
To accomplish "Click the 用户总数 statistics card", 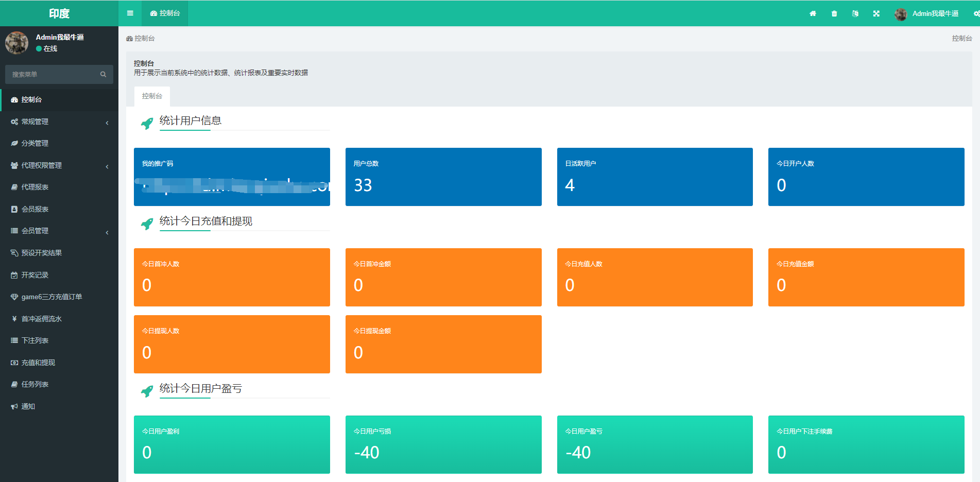I will tap(443, 177).
